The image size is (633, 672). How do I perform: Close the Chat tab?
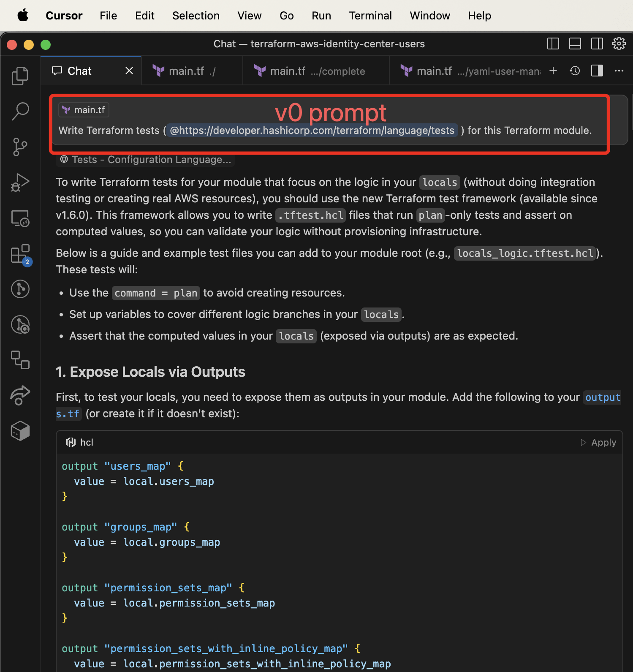(x=129, y=71)
